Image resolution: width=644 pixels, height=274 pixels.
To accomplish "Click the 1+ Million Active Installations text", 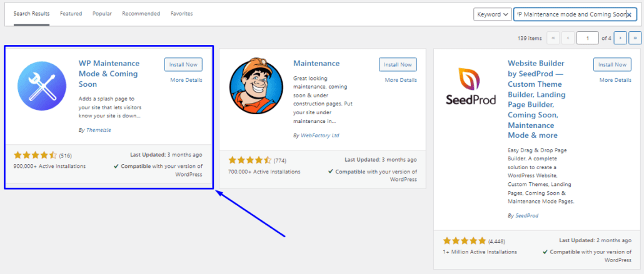I will pos(480,252).
